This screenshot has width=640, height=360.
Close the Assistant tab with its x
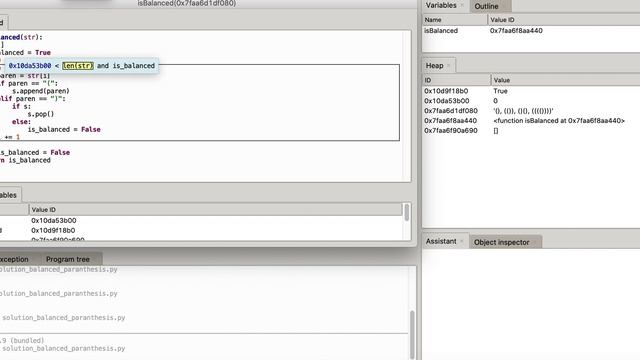click(x=462, y=242)
